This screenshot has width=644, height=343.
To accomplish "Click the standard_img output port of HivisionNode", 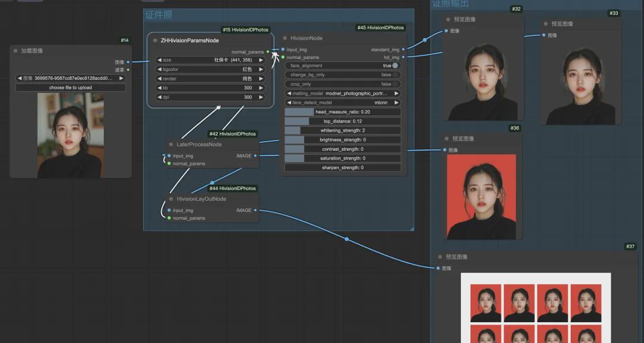I will click(x=403, y=49).
